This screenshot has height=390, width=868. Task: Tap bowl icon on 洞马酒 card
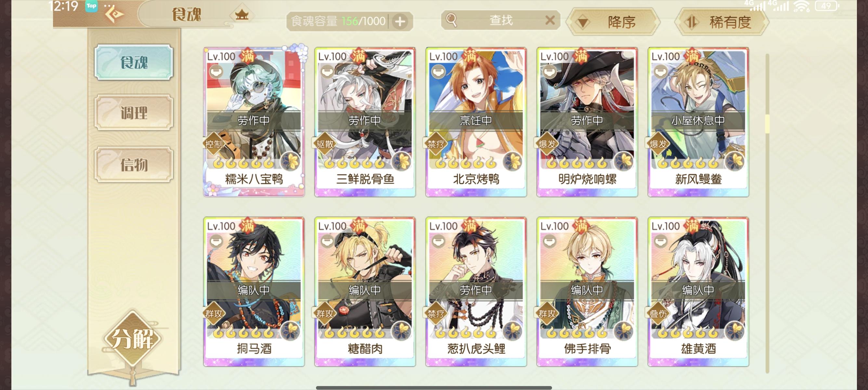click(216, 241)
